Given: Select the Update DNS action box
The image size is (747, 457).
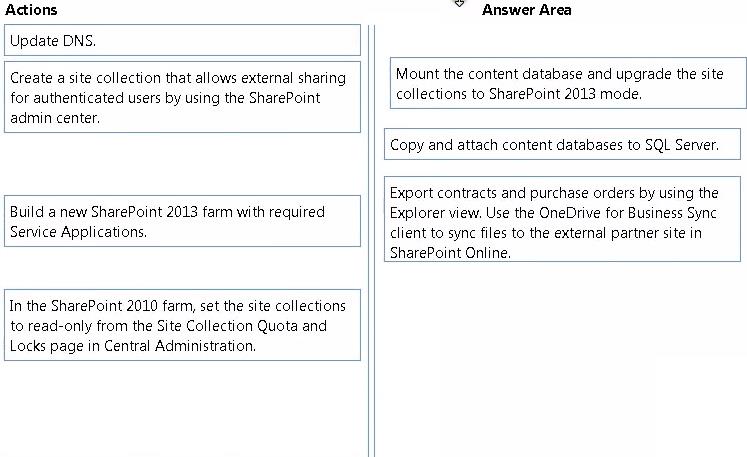Looking at the screenshot, I should click(182, 41).
